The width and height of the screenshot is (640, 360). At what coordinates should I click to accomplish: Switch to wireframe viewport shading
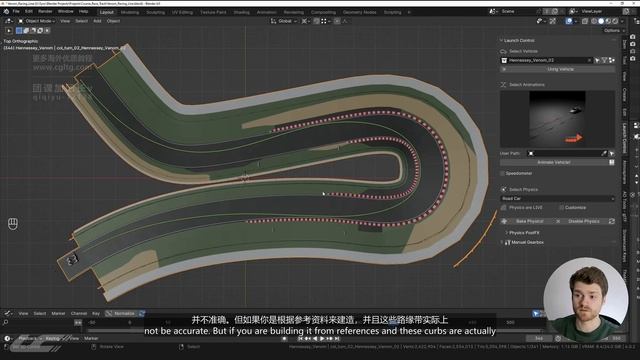[594, 21]
